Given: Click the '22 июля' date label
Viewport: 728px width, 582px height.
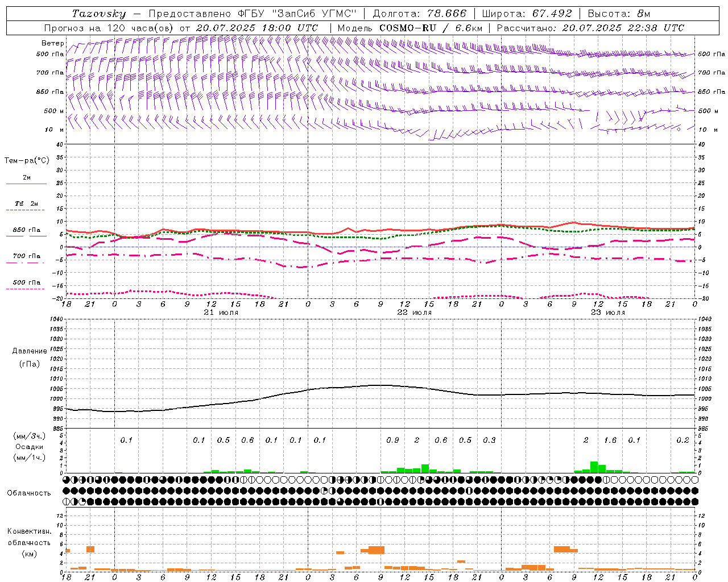Looking at the screenshot, I should pyautogui.click(x=414, y=313).
